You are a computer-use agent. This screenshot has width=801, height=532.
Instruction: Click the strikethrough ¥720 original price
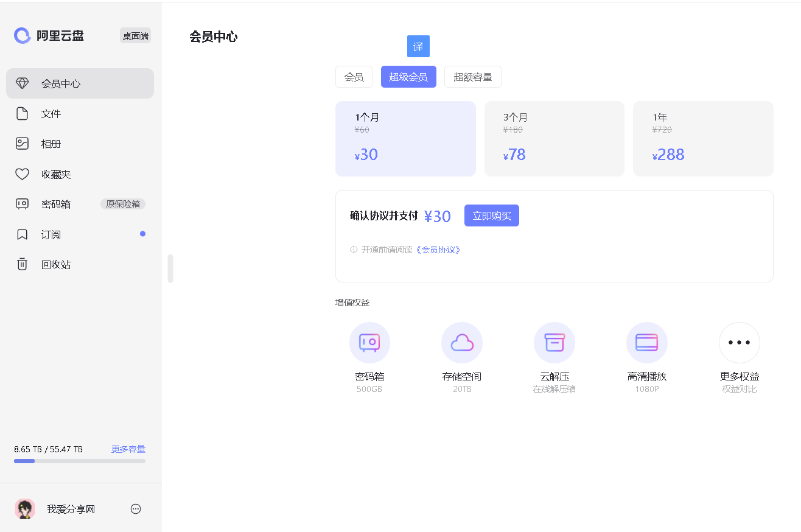(662, 130)
